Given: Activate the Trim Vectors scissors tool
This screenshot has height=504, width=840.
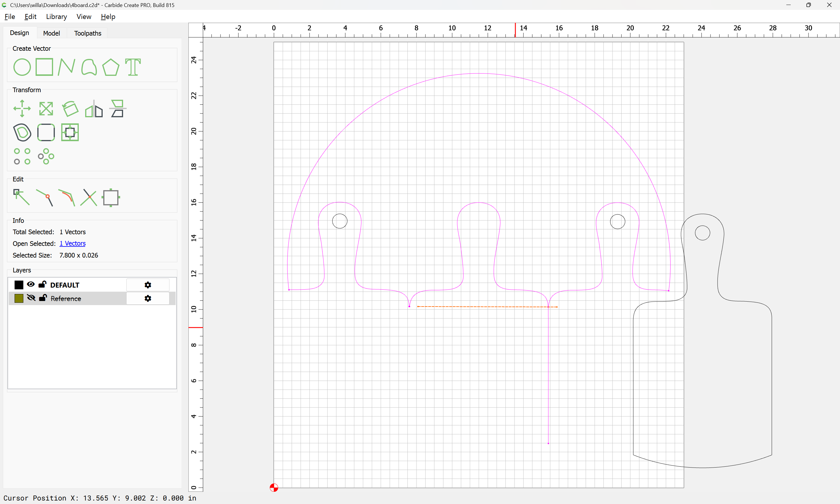Looking at the screenshot, I should [x=89, y=197].
